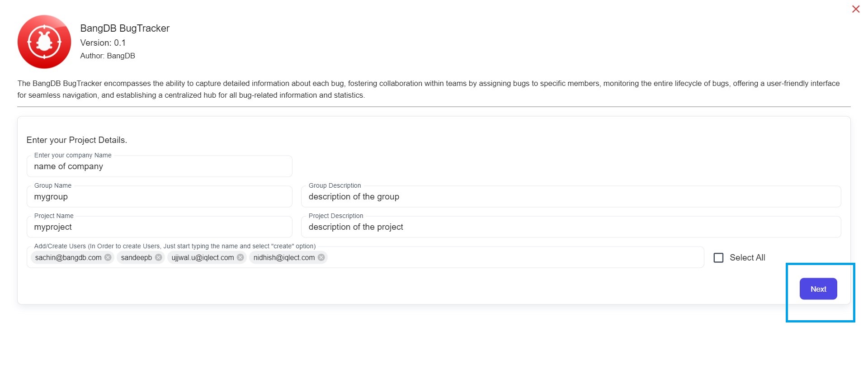
Task: Select the sachin@bangdb.com chip text
Action: (68, 257)
